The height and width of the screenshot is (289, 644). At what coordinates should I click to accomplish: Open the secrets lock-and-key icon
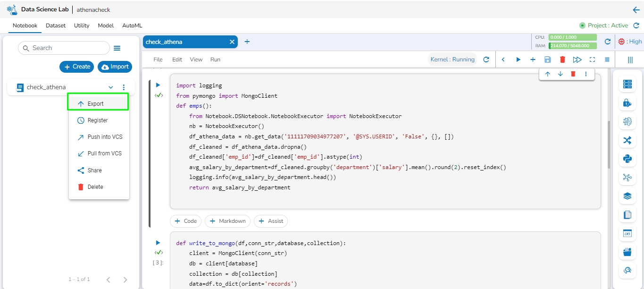[x=627, y=103]
